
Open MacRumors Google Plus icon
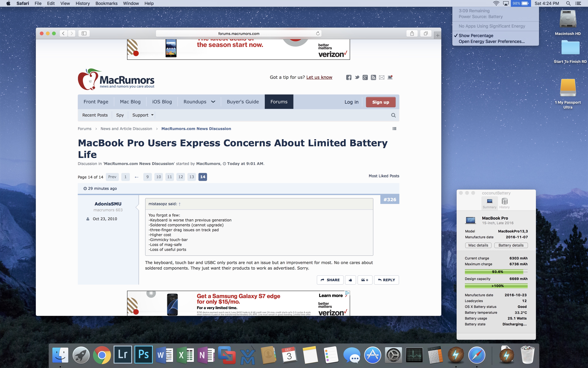[x=365, y=77]
